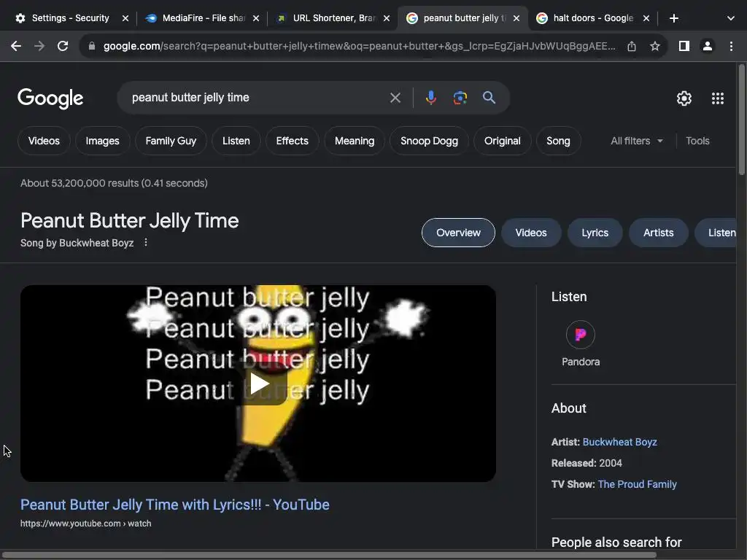This screenshot has height=560, width=747.
Task: Select the Song chip
Action: click(x=558, y=141)
